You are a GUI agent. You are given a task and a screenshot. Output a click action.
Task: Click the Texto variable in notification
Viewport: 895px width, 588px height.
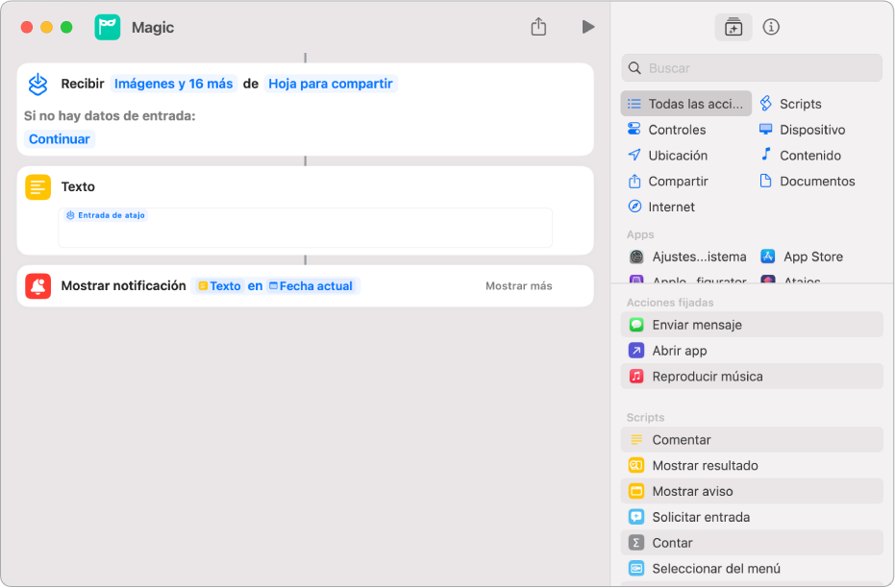(x=220, y=285)
